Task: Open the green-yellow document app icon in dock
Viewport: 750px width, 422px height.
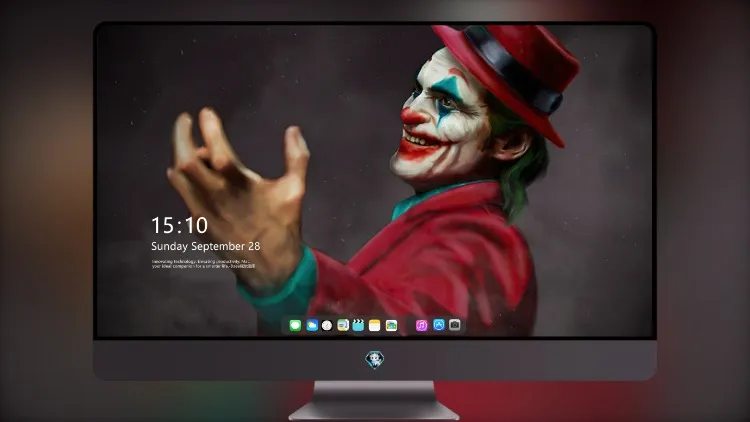Action: pos(343,325)
